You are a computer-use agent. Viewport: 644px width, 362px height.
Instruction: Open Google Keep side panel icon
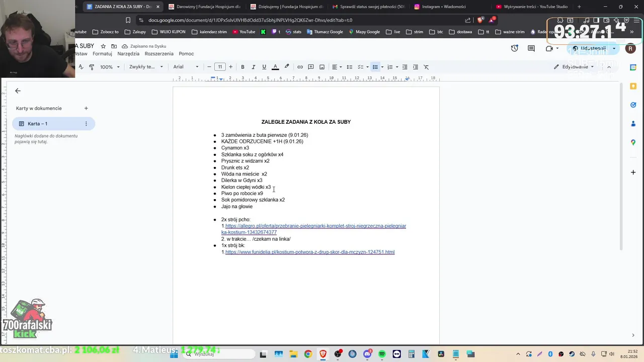point(633,86)
